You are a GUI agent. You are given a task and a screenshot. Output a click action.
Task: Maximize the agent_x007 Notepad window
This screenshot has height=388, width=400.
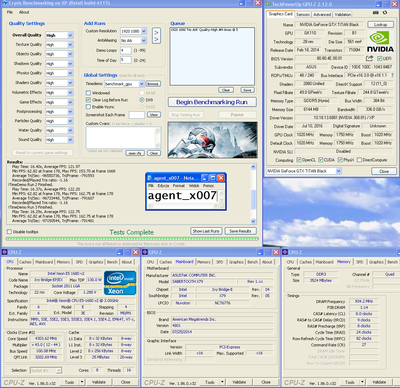tap(213, 178)
